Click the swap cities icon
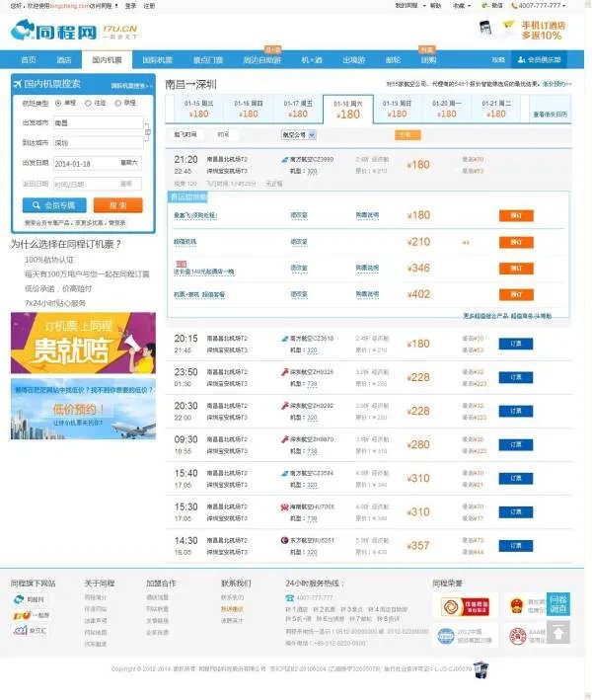This screenshot has height=700, width=592. click(x=148, y=132)
